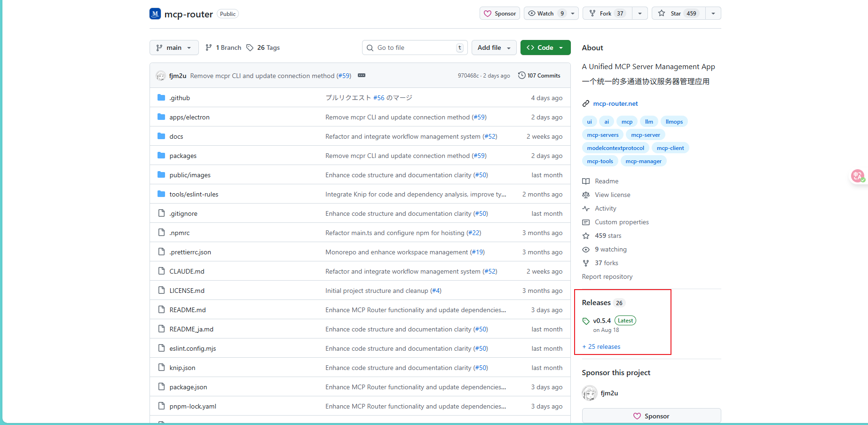Click fjm2u sponsor avatar thumbnail

point(590,393)
